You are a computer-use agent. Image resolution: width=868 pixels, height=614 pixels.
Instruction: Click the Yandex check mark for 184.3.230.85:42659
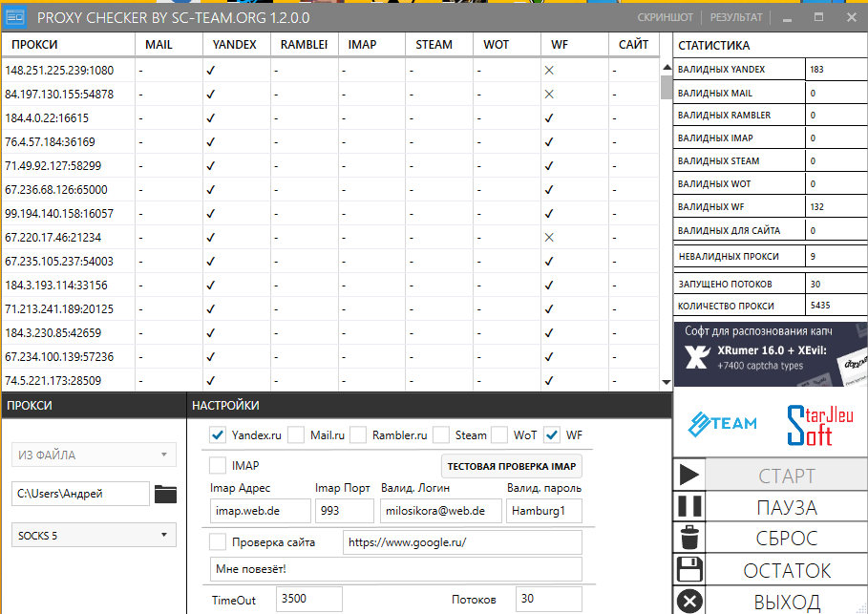pyautogui.click(x=210, y=332)
